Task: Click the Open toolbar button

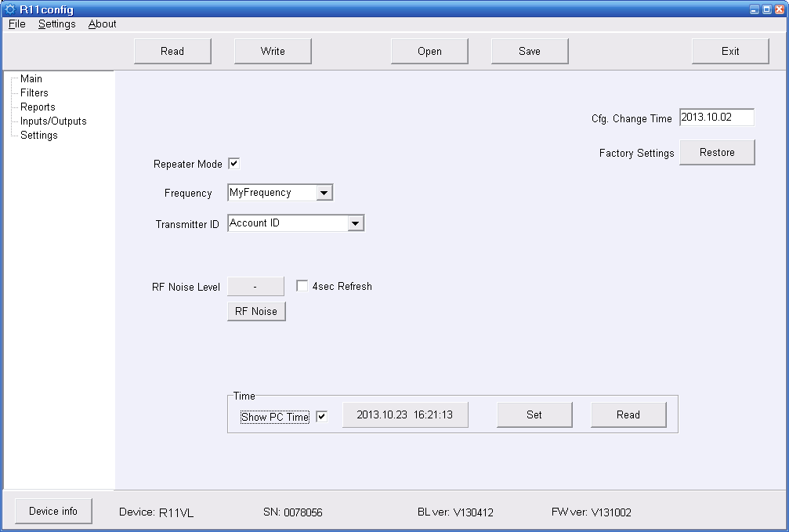Action: (x=429, y=51)
